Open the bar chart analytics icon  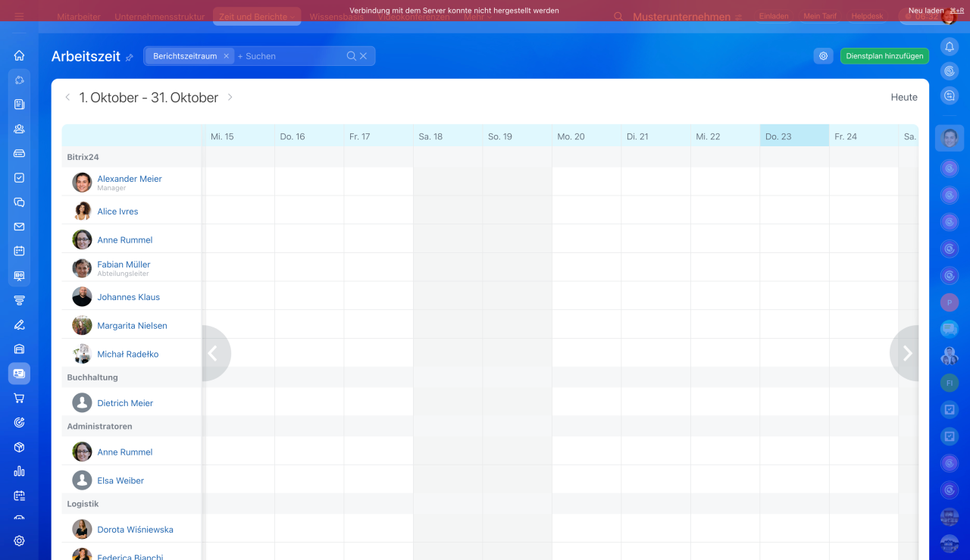coord(19,471)
